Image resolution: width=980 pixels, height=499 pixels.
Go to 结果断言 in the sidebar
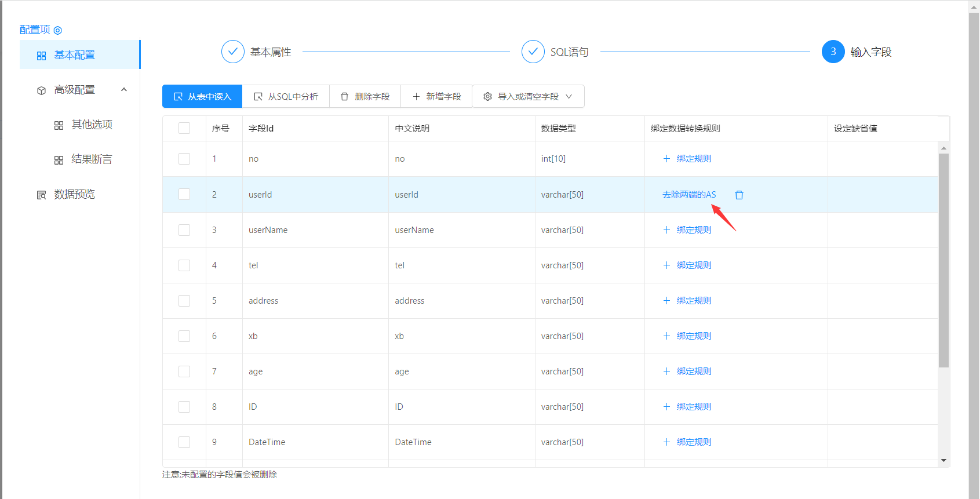coord(92,159)
